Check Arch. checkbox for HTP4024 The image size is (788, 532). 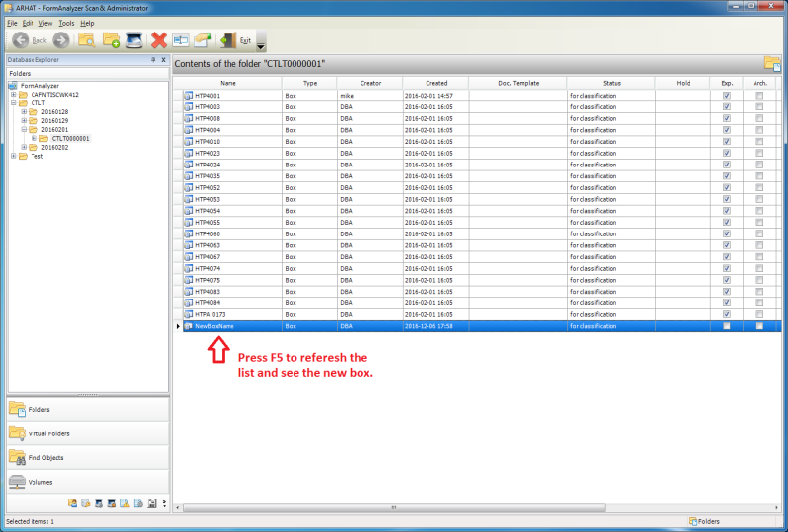(759, 165)
